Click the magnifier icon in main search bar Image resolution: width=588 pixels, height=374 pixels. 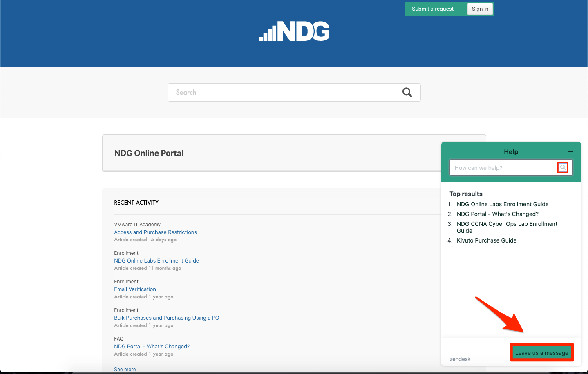click(407, 92)
